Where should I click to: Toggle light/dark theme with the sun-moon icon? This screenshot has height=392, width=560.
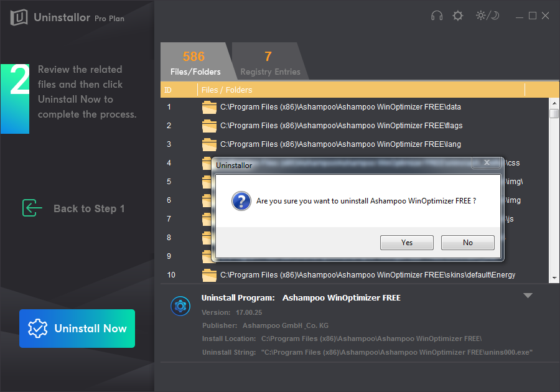(487, 16)
